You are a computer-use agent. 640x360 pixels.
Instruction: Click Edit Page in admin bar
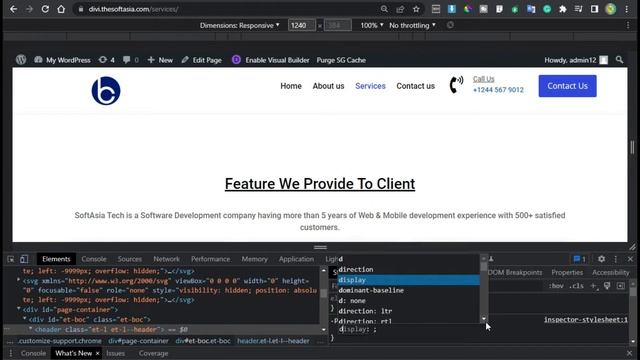(x=202, y=60)
